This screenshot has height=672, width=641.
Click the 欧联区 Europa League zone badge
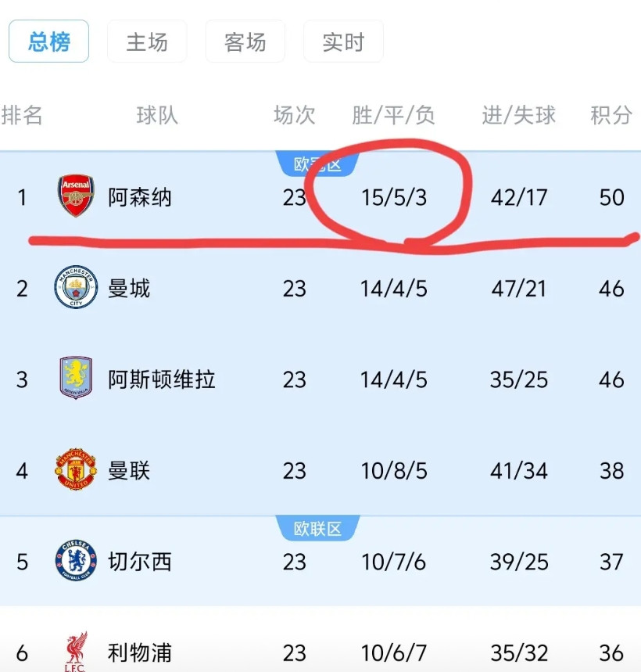[318, 528]
